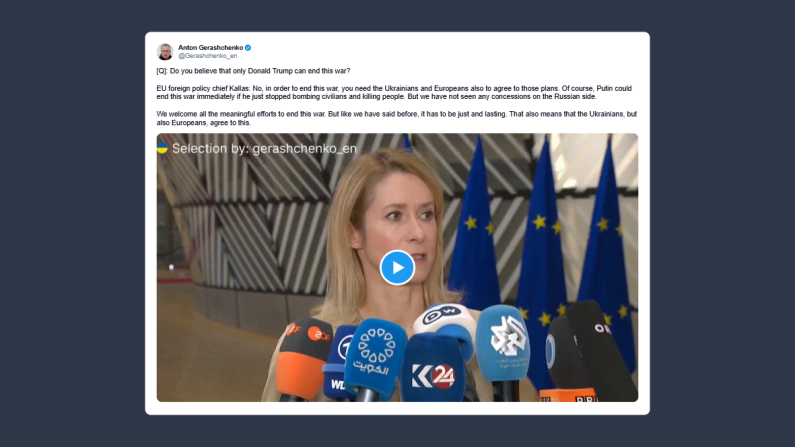795x447 pixels.
Task: Click the question line about Donald Trump
Action: 253,71
